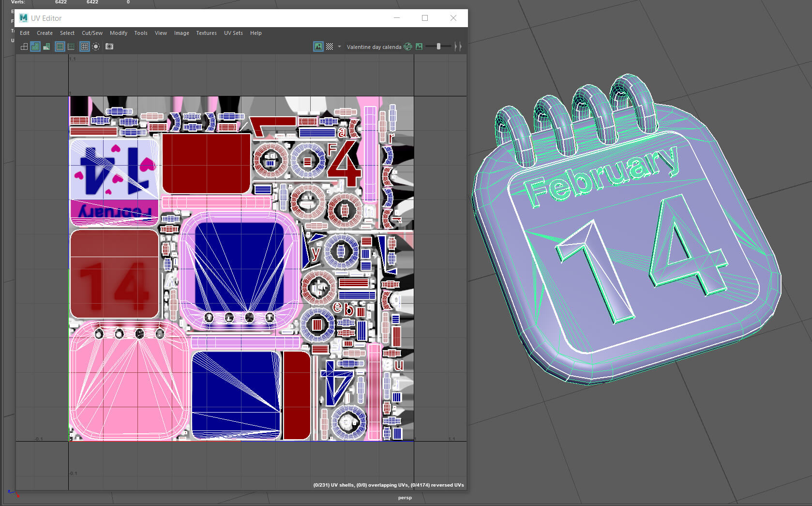Click the internal shell borders icon
This screenshot has height=506, width=812.
pyautogui.click(x=71, y=46)
